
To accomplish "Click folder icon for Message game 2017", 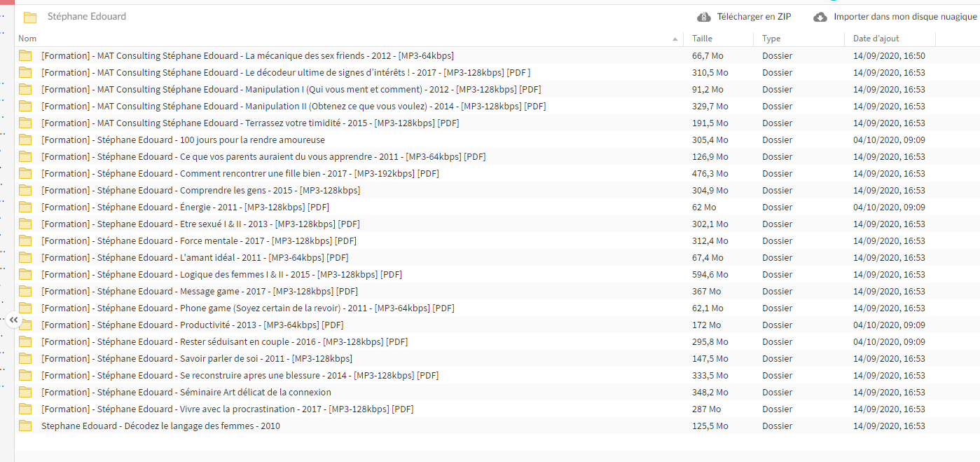I will pyautogui.click(x=26, y=292).
